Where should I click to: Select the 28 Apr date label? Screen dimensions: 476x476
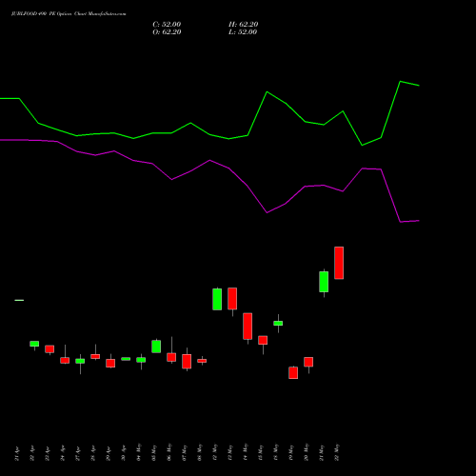click(x=93, y=454)
